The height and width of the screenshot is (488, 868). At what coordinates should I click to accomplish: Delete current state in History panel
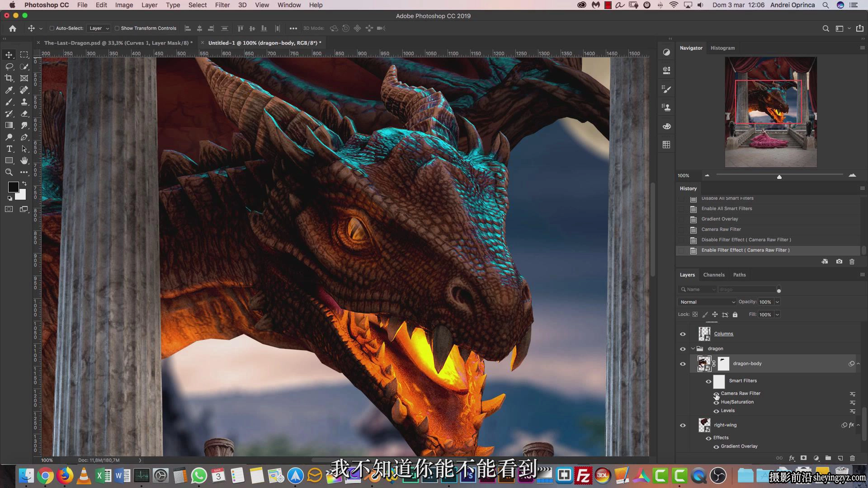coord(852,262)
